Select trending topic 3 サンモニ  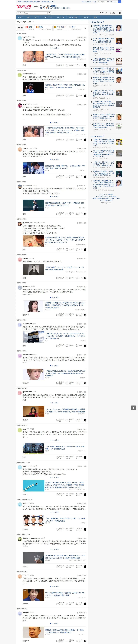(60, 28)
